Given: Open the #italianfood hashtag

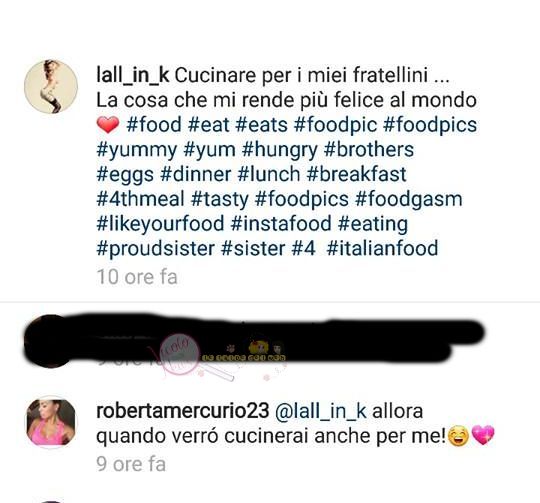Looking at the screenshot, I should point(382,248).
